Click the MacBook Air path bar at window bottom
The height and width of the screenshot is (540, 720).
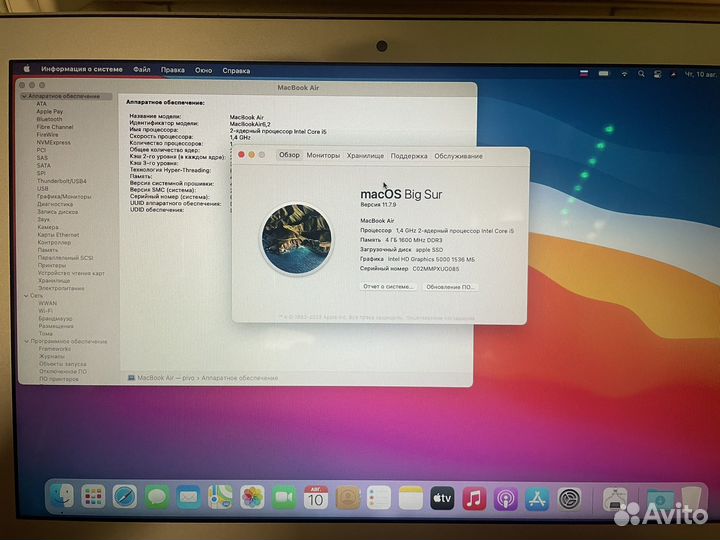point(202,378)
